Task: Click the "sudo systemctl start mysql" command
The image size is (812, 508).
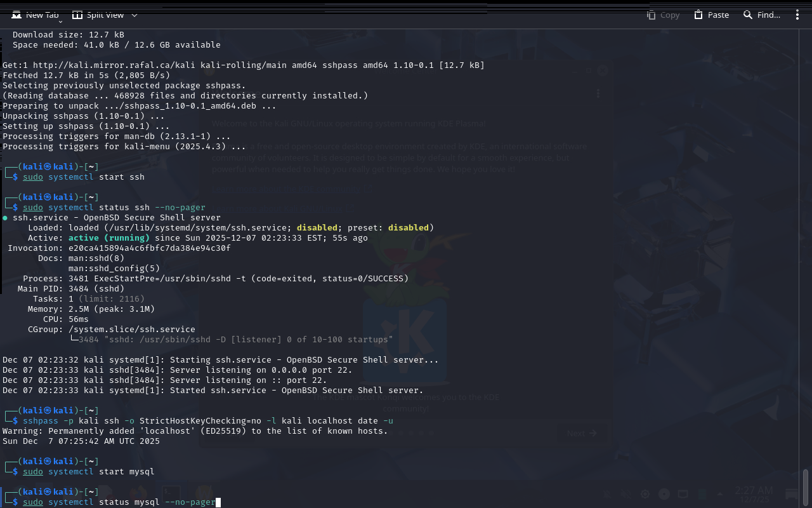Action: click(89, 472)
